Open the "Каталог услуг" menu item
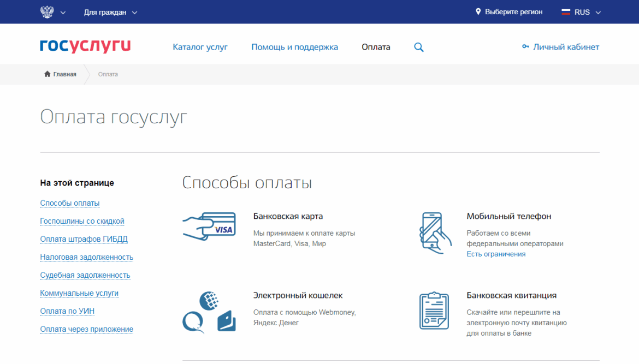Image resolution: width=639 pixels, height=364 pixels. [x=200, y=47]
